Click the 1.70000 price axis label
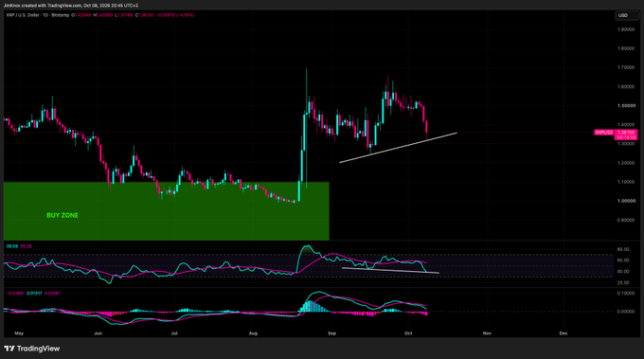 click(x=626, y=67)
